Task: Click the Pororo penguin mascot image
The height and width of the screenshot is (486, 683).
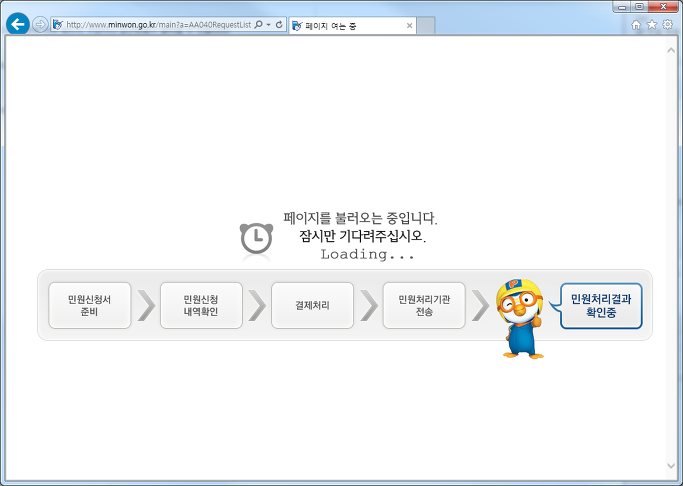Action: tap(520, 319)
